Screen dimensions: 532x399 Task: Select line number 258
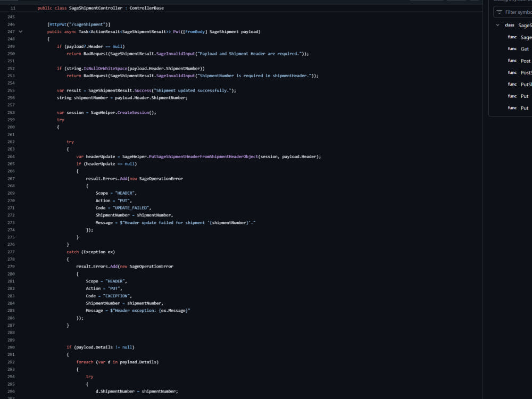[x=11, y=113]
